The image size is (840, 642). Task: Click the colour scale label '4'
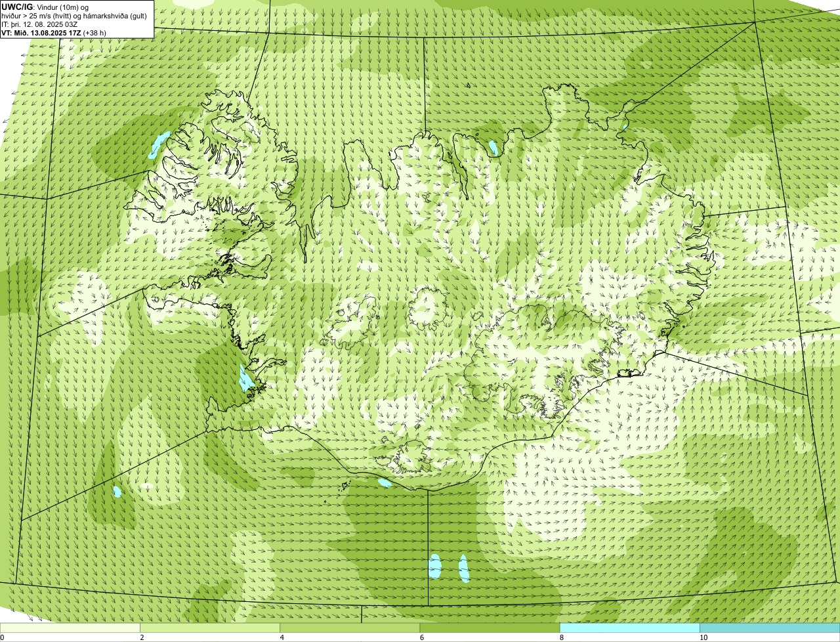coord(282,637)
